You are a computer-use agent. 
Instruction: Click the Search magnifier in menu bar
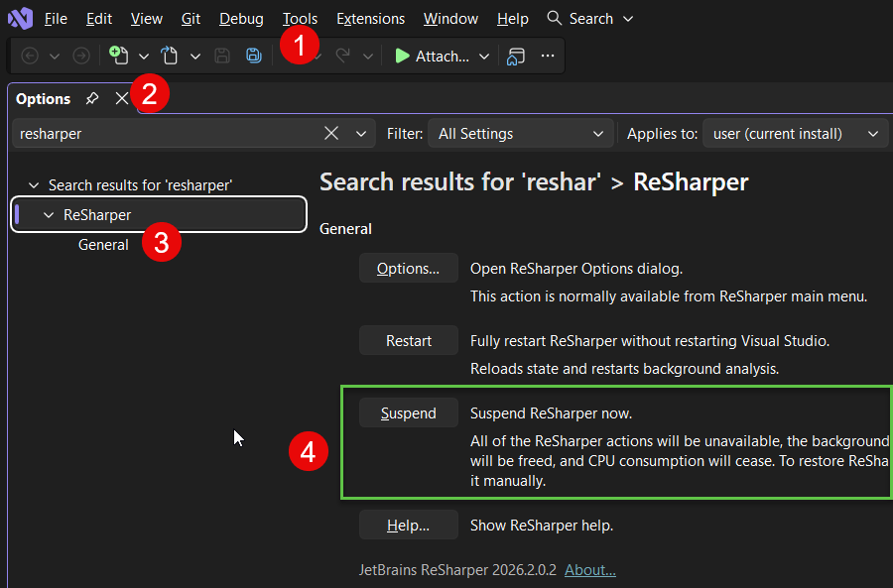tap(554, 18)
